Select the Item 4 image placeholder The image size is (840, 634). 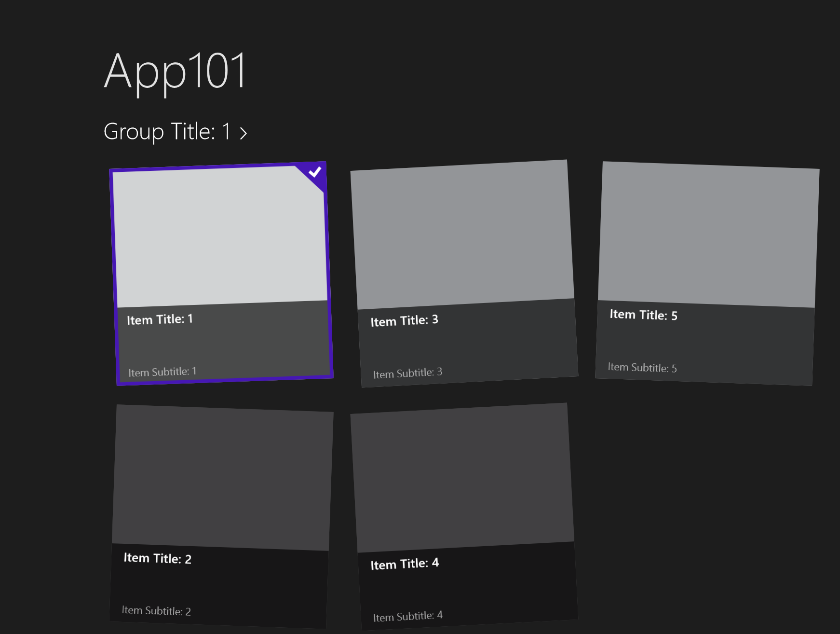coord(462,478)
